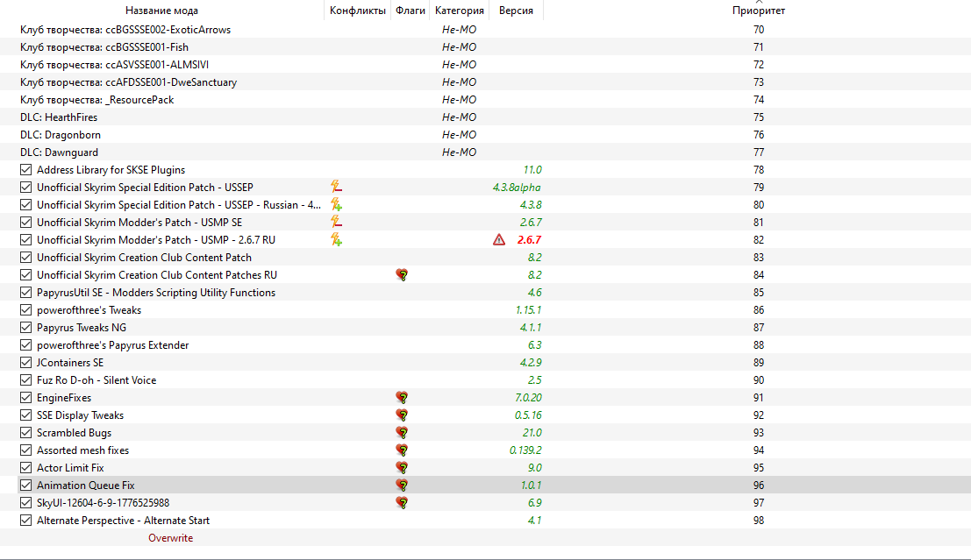
Task: Disable Alternate Perspective - Alternate Start mod
Action: pos(25,520)
